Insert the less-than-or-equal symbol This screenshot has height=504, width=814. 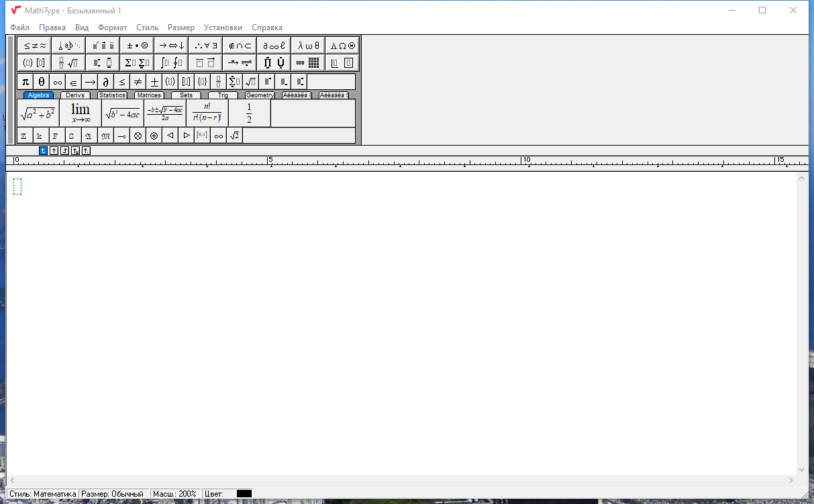click(122, 82)
